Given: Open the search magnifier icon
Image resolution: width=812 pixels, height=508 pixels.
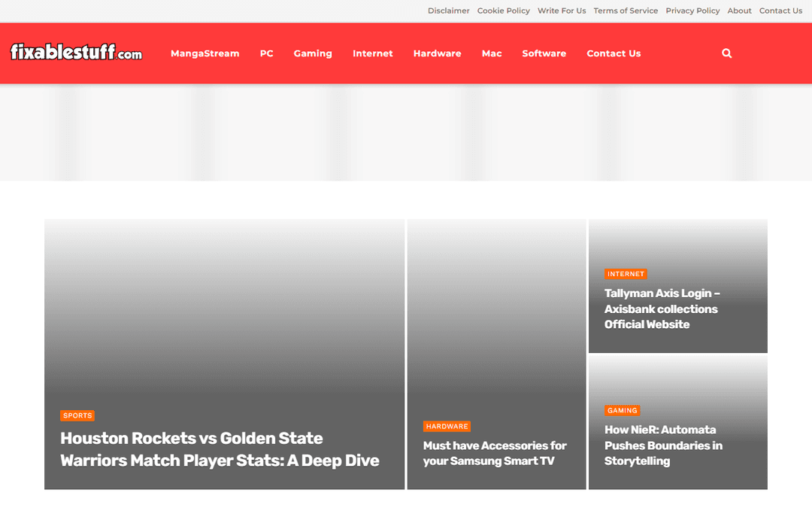Looking at the screenshot, I should (726, 53).
